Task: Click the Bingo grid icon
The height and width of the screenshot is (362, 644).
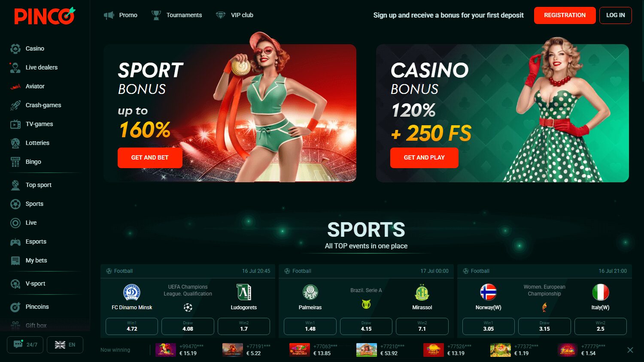Action: pyautogui.click(x=15, y=162)
